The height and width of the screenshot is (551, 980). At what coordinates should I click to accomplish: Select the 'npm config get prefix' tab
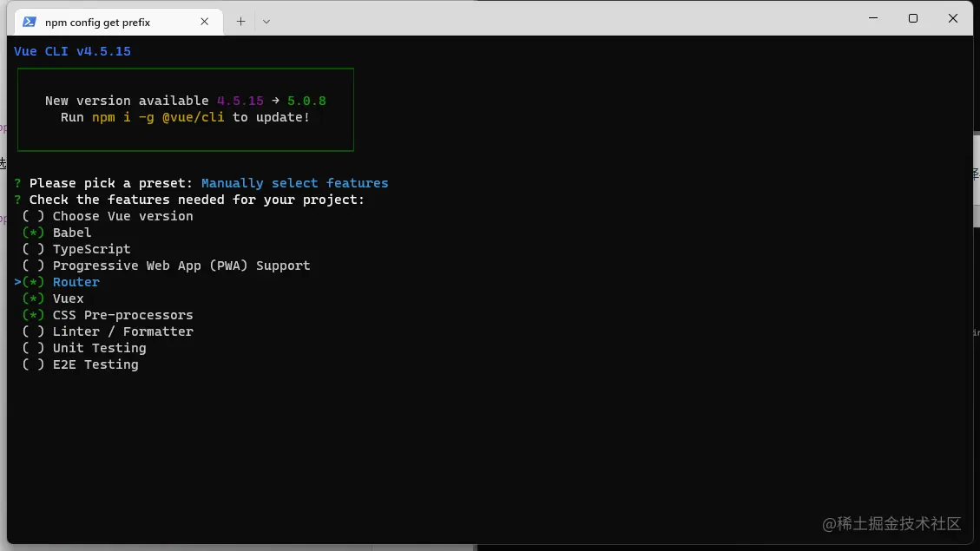[119, 22]
